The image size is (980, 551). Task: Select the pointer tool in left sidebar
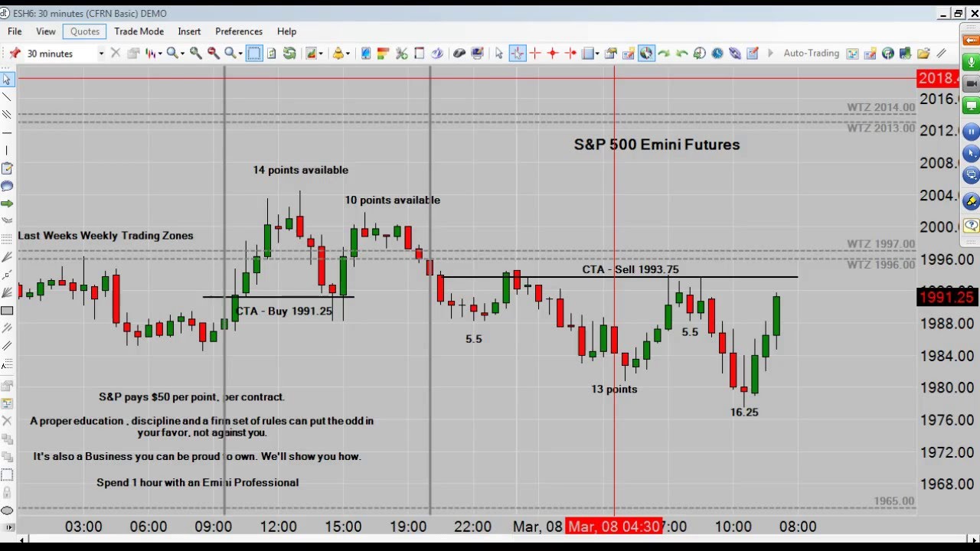(x=7, y=80)
